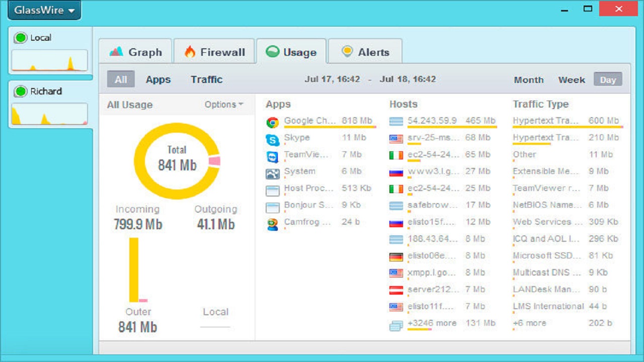Switch time range to Day
Viewport: 644px width, 362px height.
coord(608,79)
